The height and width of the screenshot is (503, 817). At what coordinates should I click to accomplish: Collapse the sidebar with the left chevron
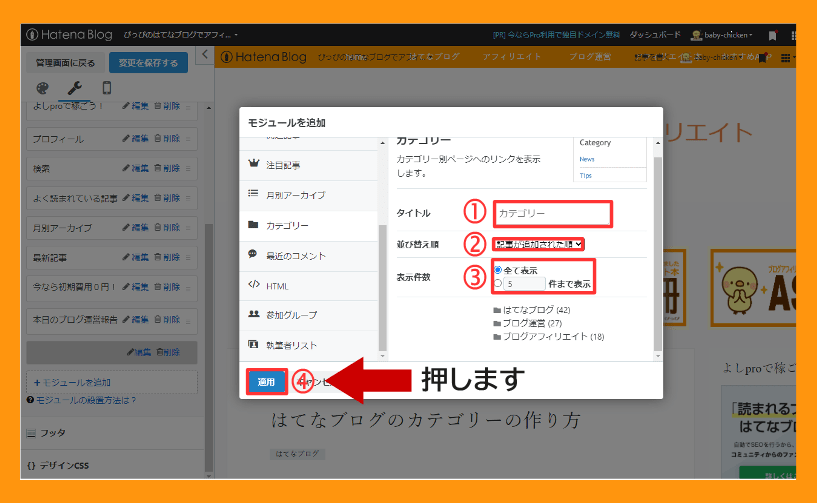point(205,54)
